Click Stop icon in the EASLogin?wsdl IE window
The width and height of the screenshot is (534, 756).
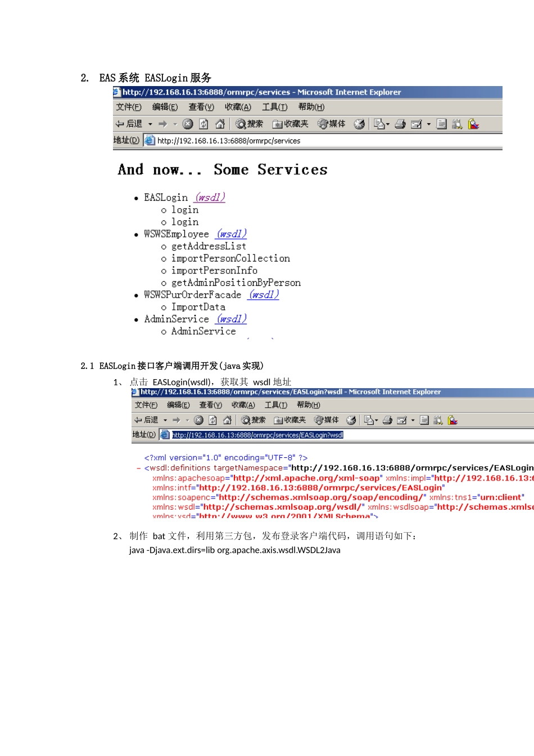(198, 420)
